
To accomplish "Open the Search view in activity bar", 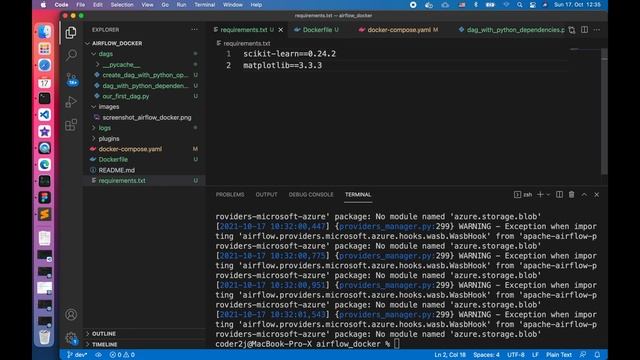I will 71,55.
